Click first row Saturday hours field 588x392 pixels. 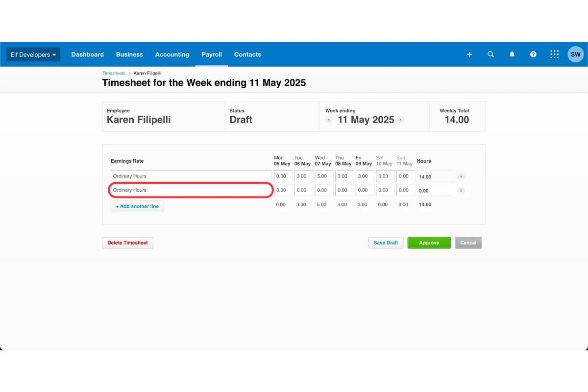[385, 176]
